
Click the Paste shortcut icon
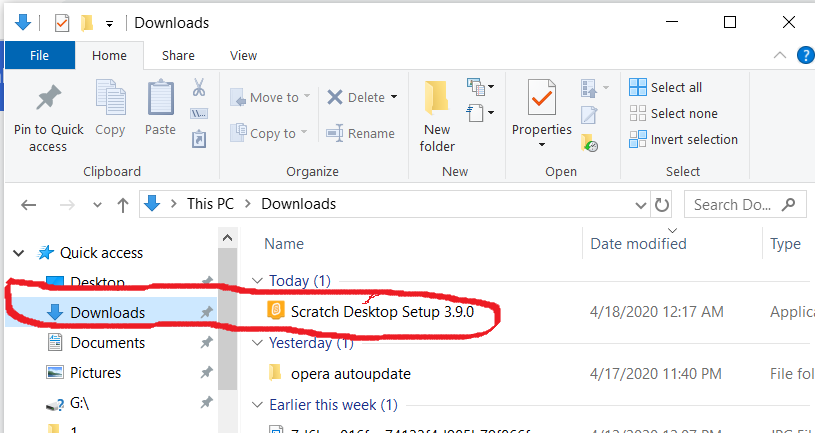pos(199,139)
